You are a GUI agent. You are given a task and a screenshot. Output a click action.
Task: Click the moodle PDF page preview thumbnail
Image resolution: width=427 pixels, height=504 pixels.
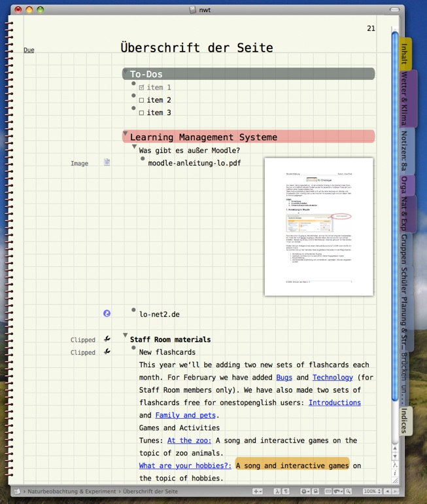point(318,226)
